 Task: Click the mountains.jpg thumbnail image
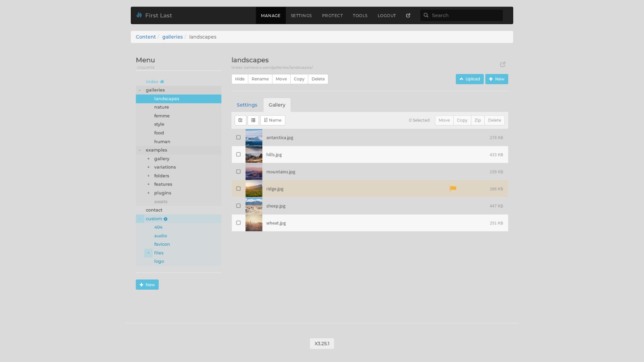(x=254, y=172)
